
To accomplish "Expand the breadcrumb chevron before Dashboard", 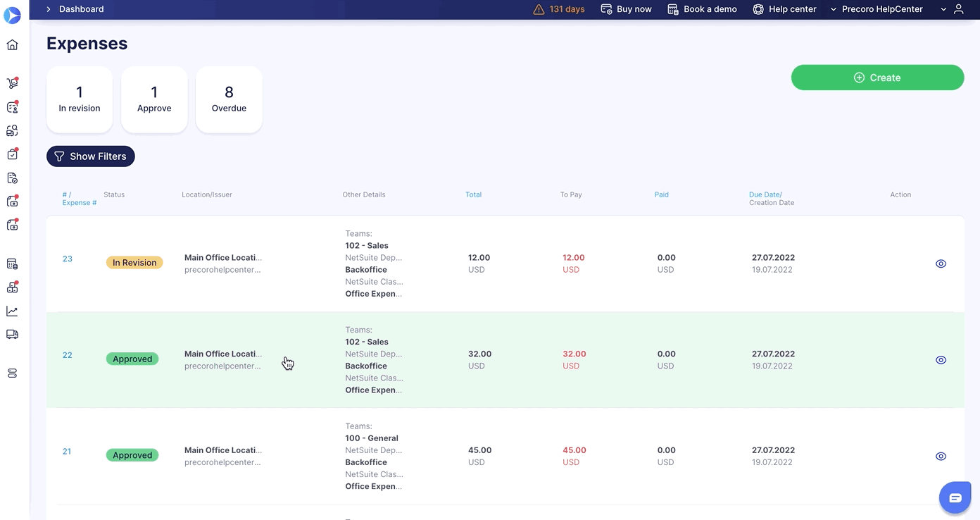I will 49,9.
